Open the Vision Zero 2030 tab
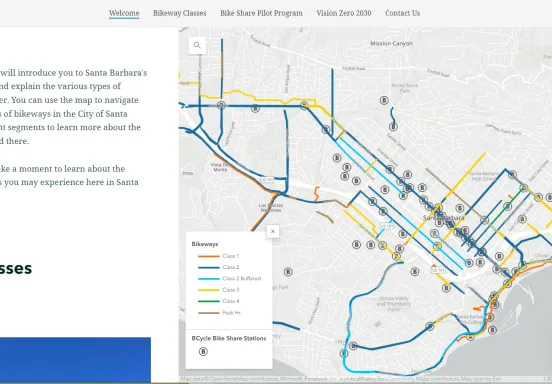Viewport: 552px width, 384px height. click(344, 13)
